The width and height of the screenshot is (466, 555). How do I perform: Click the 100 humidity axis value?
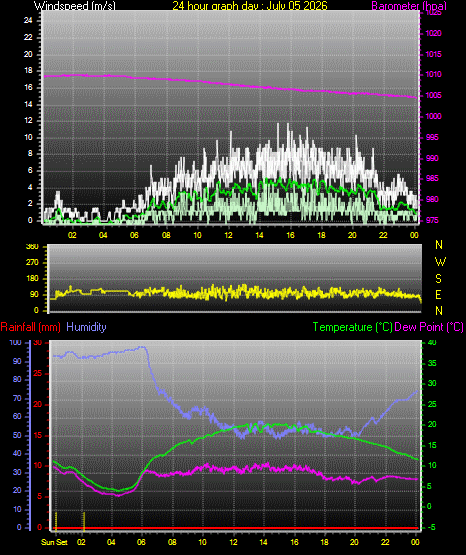[15, 342]
